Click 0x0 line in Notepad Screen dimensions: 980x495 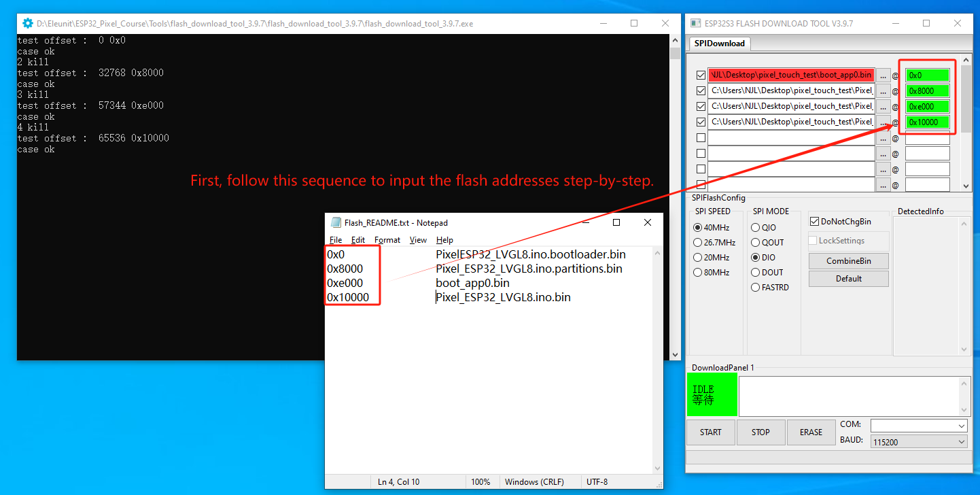(x=336, y=254)
